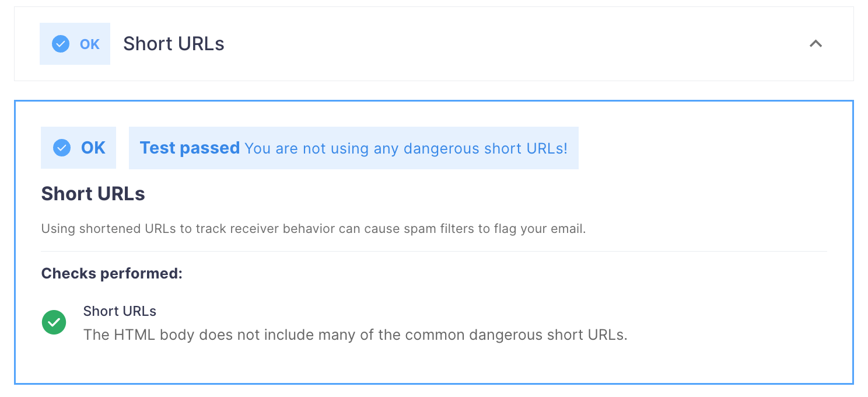
Task: Click the large Short URLs heading in the details
Action: click(93, 194)
